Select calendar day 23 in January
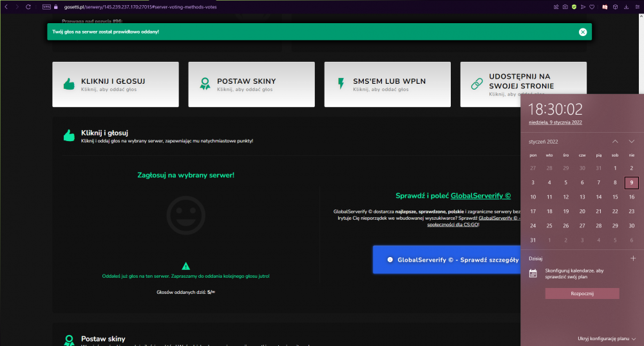This screenshot has height=346, width=644. click(x=631, y=211)
